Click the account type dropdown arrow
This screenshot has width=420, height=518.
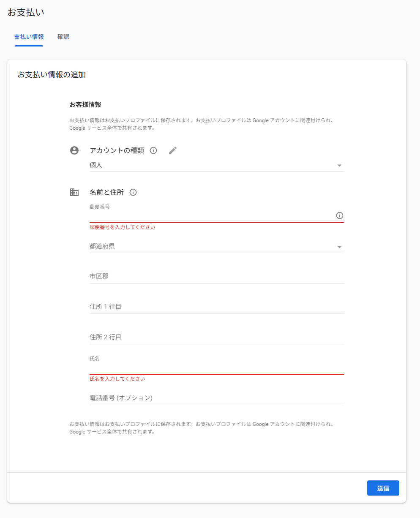coord(339,166)
